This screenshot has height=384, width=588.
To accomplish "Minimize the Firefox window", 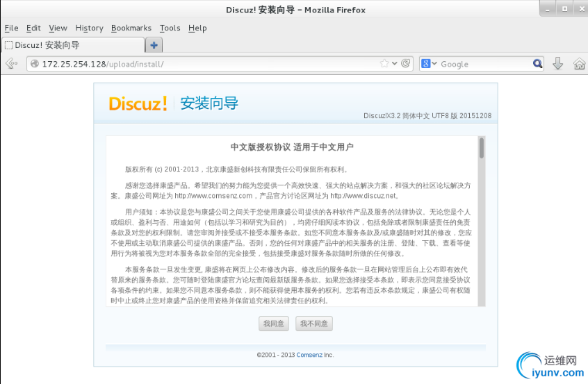I will click(548, 9).
